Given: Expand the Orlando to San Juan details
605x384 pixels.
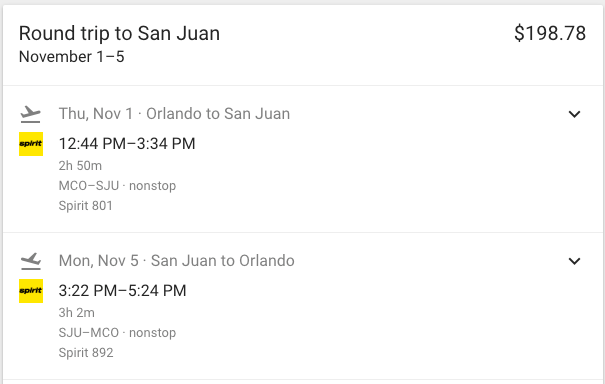Looking at the screenshot, I should pyautogui.click(x=575, y=114).
